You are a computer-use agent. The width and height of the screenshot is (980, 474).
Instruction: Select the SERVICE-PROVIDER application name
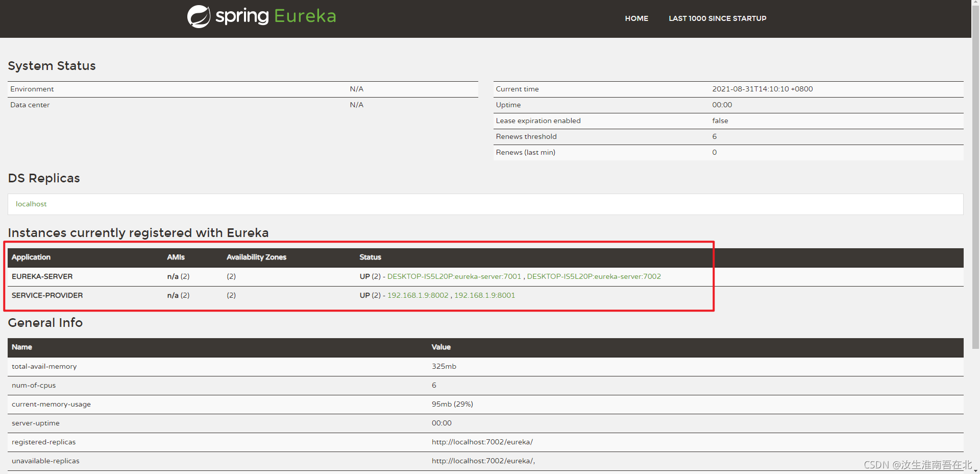(47, 295)
